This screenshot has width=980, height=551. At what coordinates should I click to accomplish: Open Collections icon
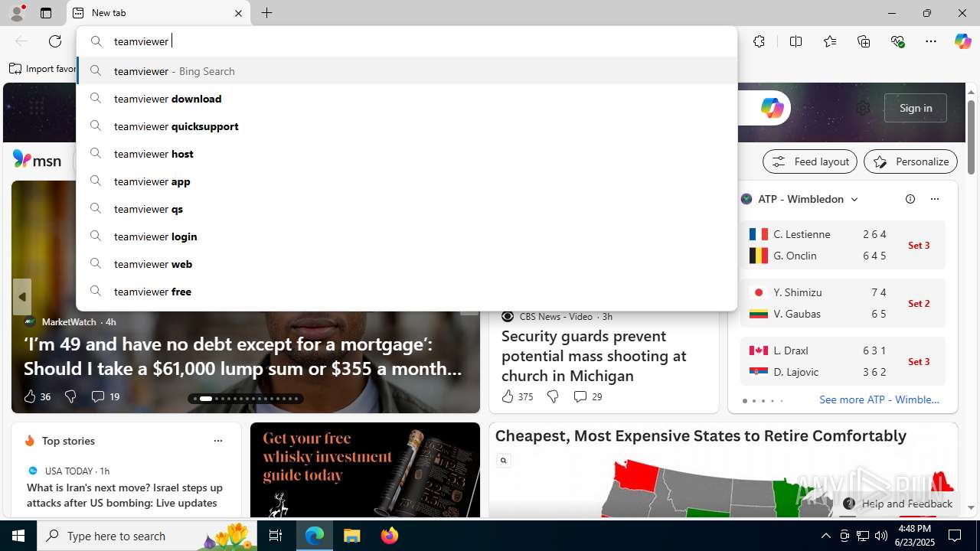[x=864, y=41]
